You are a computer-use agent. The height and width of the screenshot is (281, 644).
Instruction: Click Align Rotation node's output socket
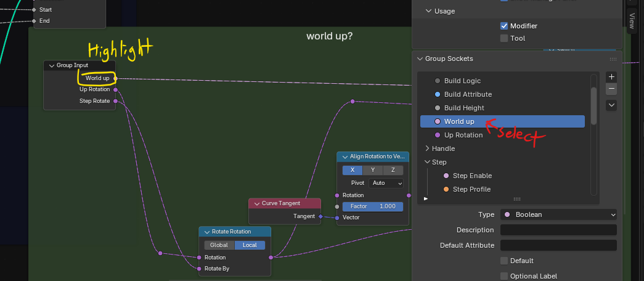point(409,195)
